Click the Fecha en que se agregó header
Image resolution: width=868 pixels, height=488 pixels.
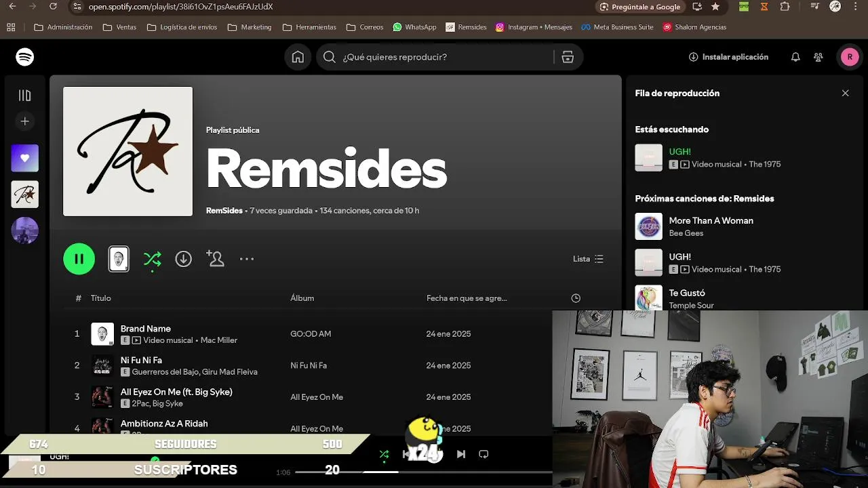(467, 298)
